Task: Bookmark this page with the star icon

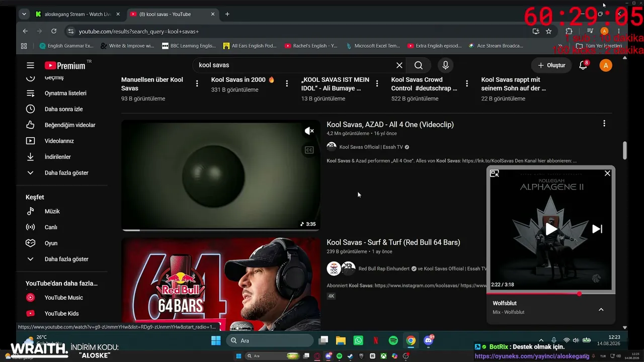Action: pyautogui.click(x=548, y=31)
